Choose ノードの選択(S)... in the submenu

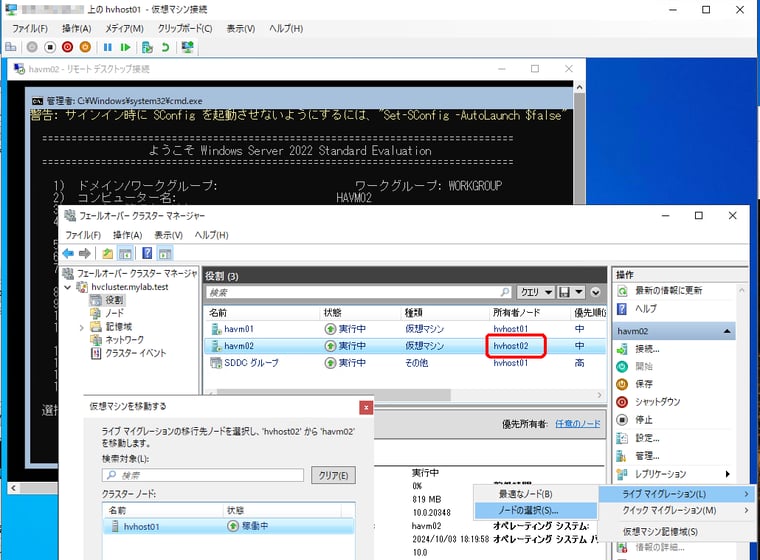pyautogui.click(x=535, y=511)
